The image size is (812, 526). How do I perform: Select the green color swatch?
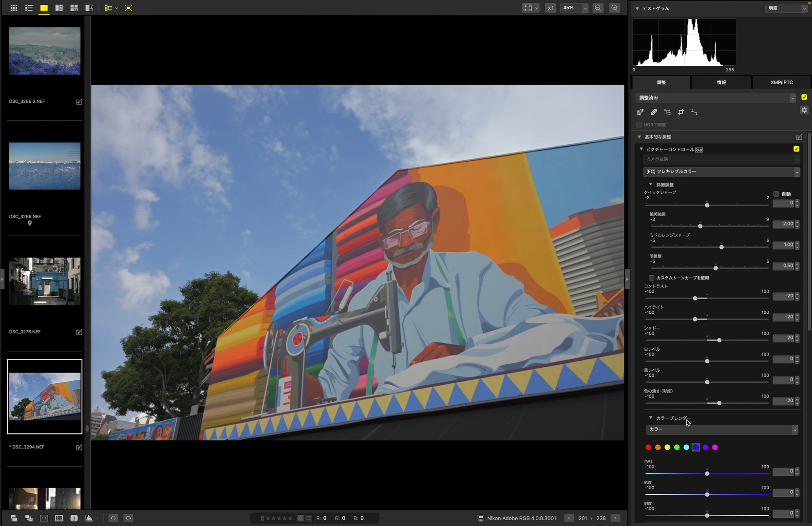coord(677,447)
